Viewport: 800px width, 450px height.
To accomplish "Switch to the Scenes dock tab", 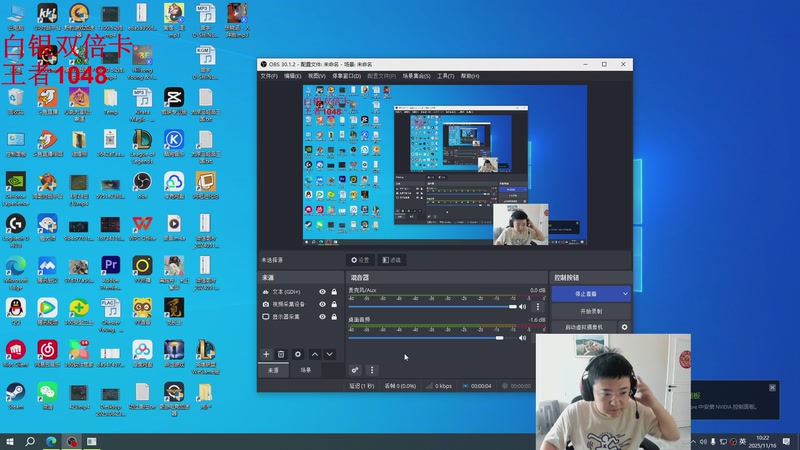I will (x=306, y=370).
